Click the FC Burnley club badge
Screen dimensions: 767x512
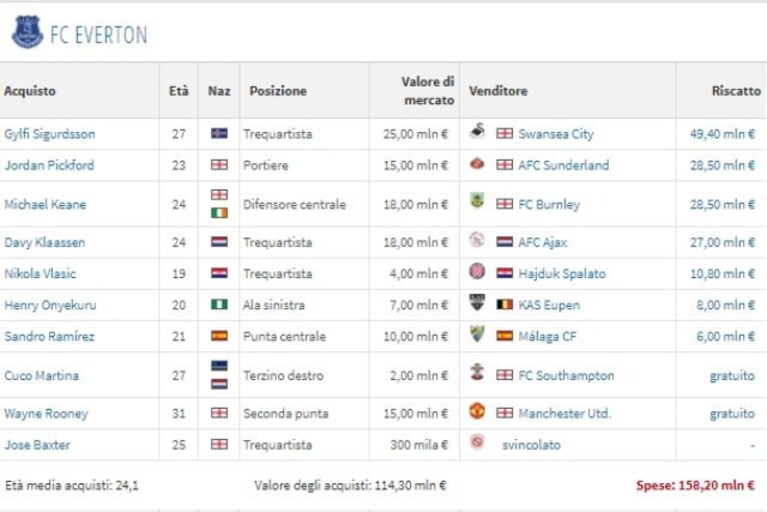477,200
